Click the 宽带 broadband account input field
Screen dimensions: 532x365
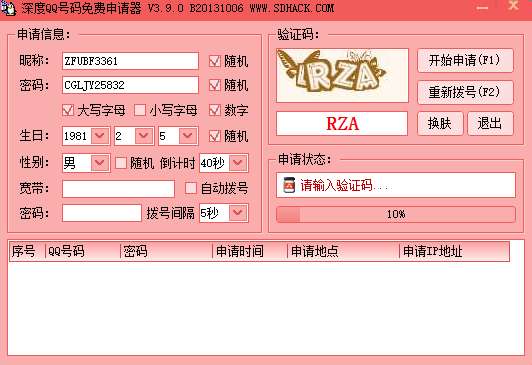(x=118, y=189)
